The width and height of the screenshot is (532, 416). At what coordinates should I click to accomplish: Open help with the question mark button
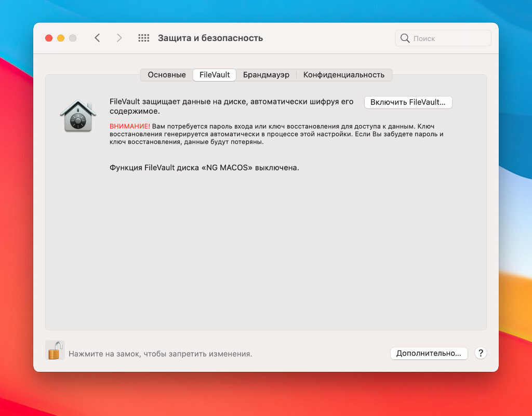coord(481,353)
